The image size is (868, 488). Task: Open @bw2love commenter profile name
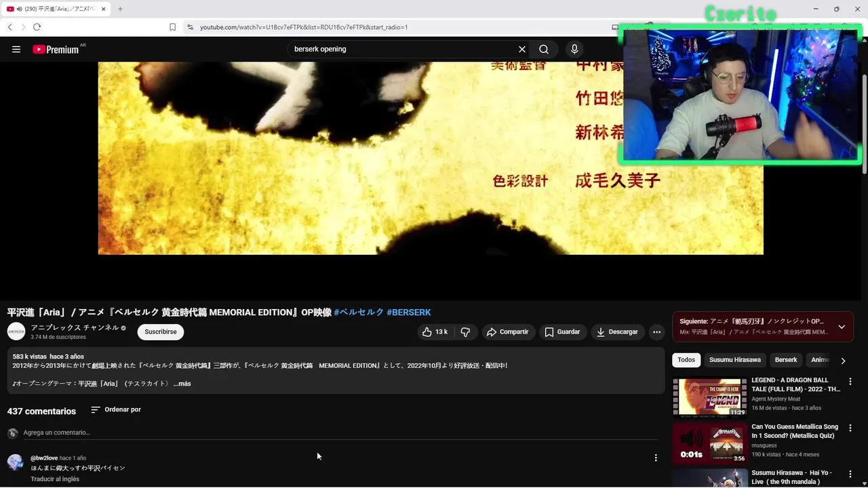(44, 458)
